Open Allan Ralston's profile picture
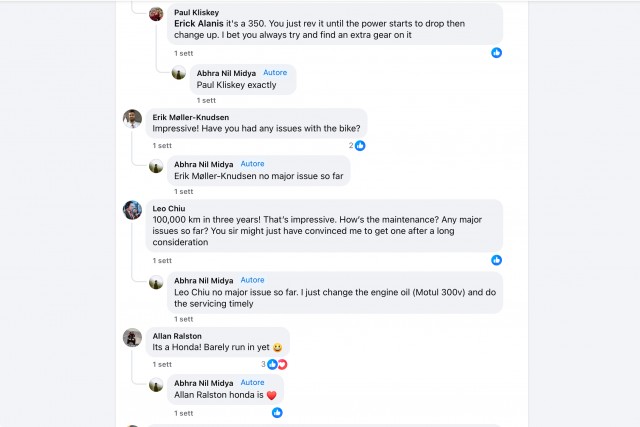 click(132, 338)
